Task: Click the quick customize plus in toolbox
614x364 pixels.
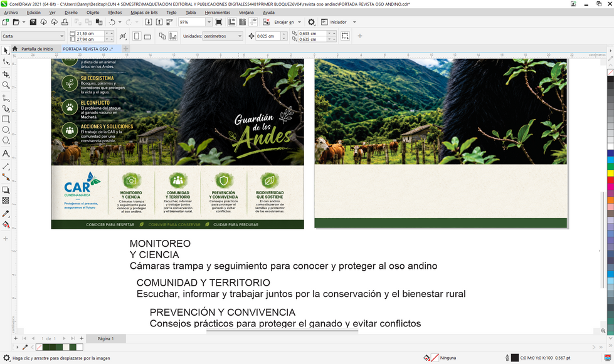Action: coord(6,239)
